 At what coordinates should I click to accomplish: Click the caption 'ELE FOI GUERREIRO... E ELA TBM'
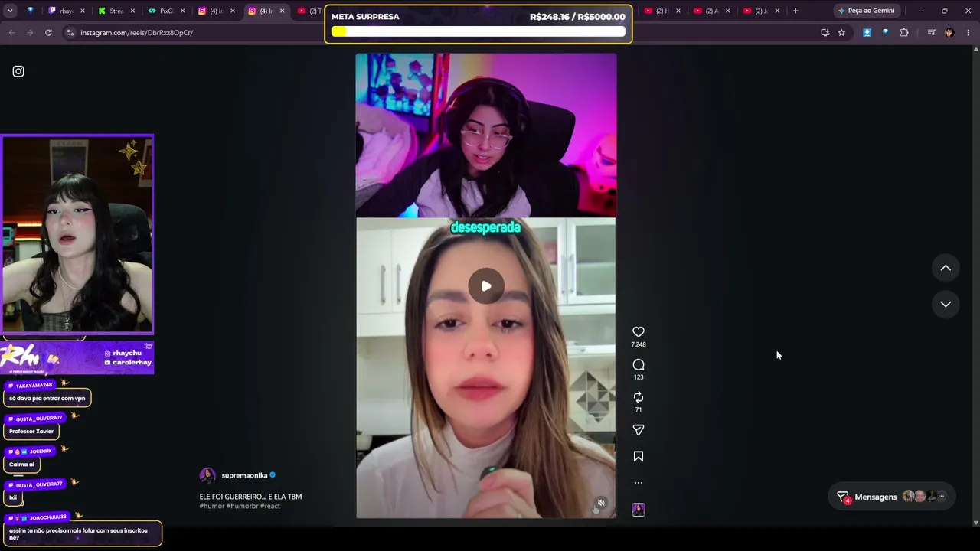point(250,497)
